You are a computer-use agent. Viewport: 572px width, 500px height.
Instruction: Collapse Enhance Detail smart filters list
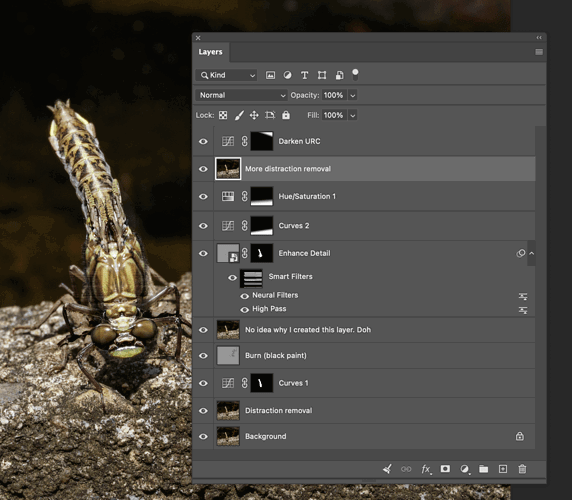532,253
